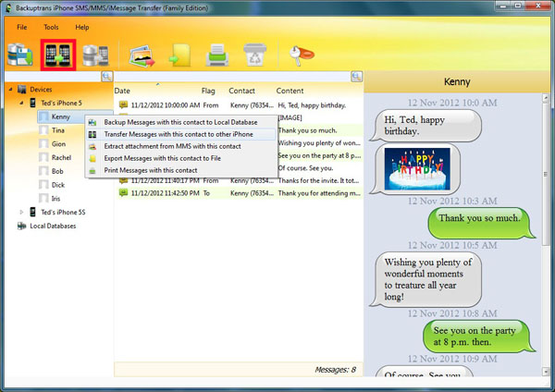Choose Print Messages with this contact
The width and height of the screenshot is (555, 392).
click(x=181, y=170)
